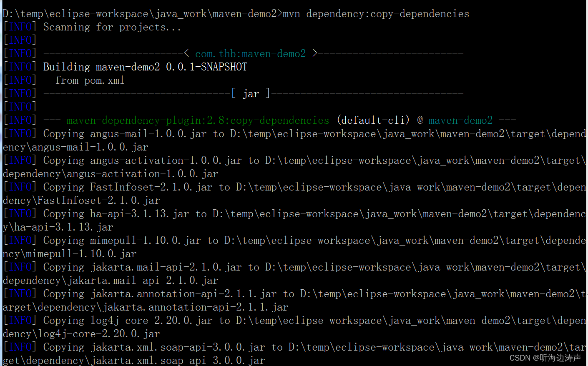Click the "mvn dependency:copy-dependencies" command text
Viewport: 588px width, 366px height.
(x=376, y=14)
